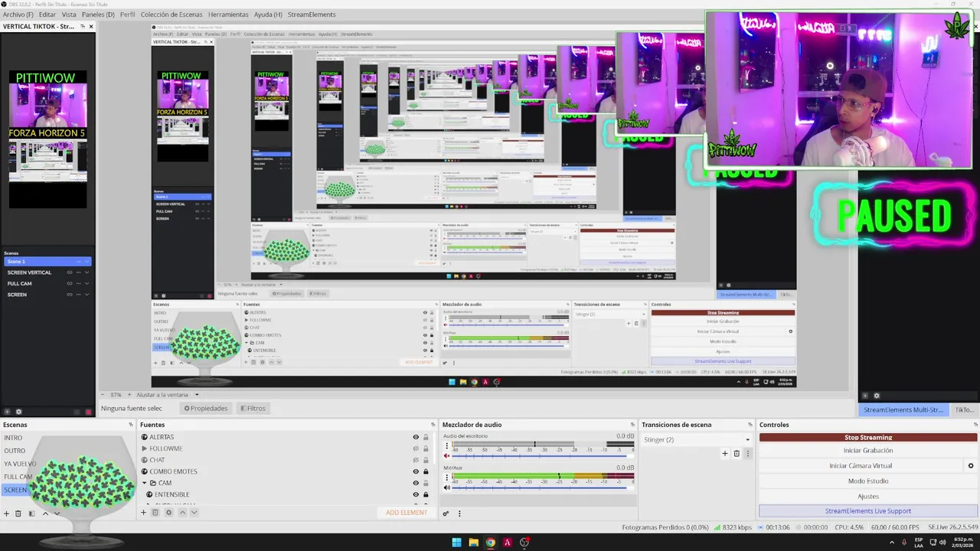Delete source using Fuentes trash icon

pos(155,513)
